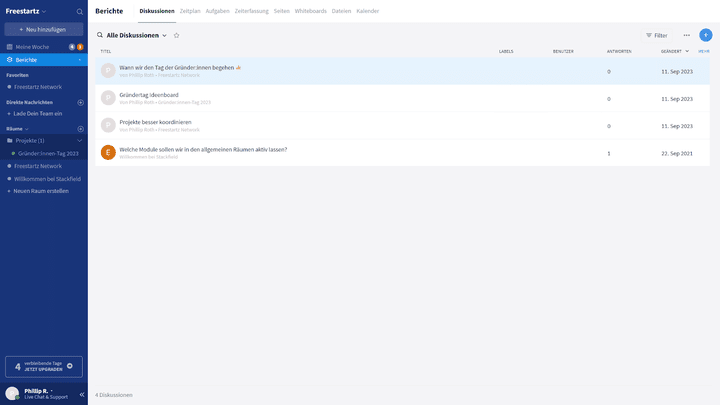Image resolution: width=720 pixels, height=405 pixels.
Task: Click the blue add discussion button
Action: tap(706, 35)
